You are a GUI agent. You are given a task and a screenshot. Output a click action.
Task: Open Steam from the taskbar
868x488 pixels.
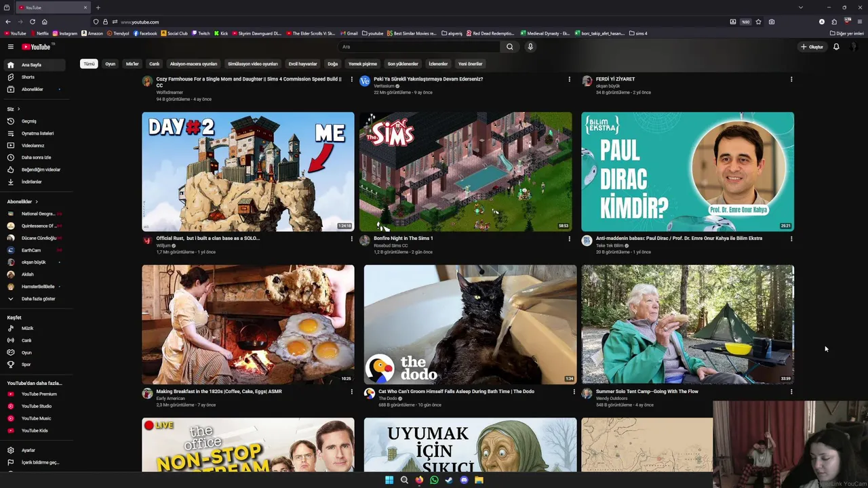(449, 480)
